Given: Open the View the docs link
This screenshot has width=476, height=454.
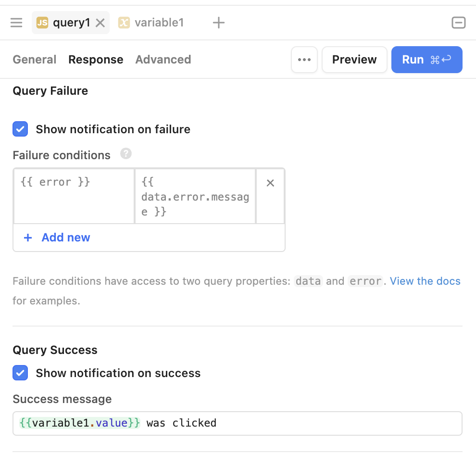Looking at the screenshot, I should coord(425,281).
